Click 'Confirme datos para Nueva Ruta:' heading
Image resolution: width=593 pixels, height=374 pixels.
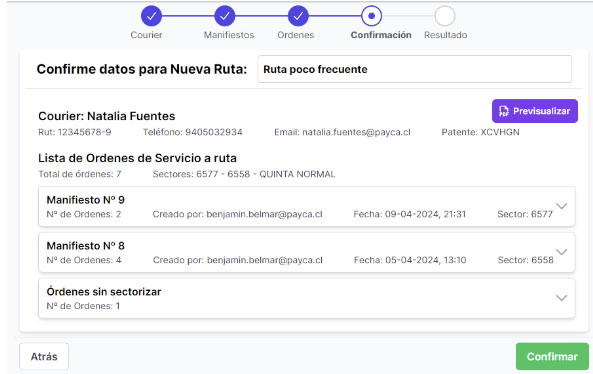tap(141, 69)
